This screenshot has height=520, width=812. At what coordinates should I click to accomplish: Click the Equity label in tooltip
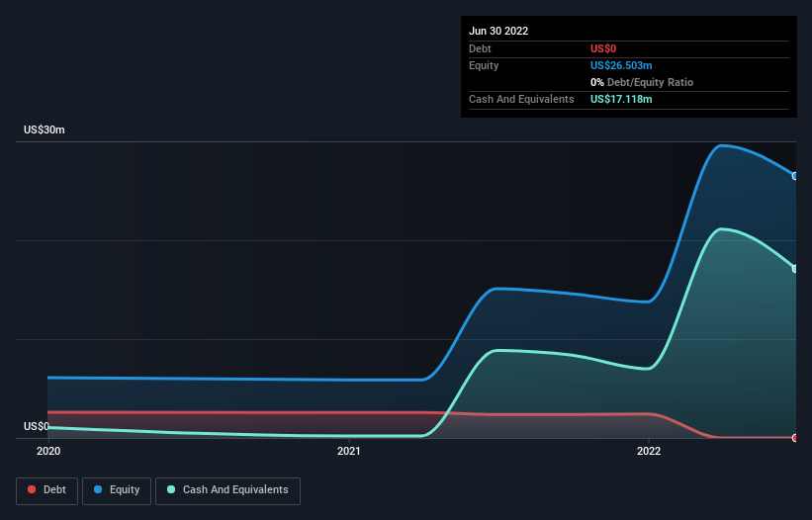tap(484, 65)
